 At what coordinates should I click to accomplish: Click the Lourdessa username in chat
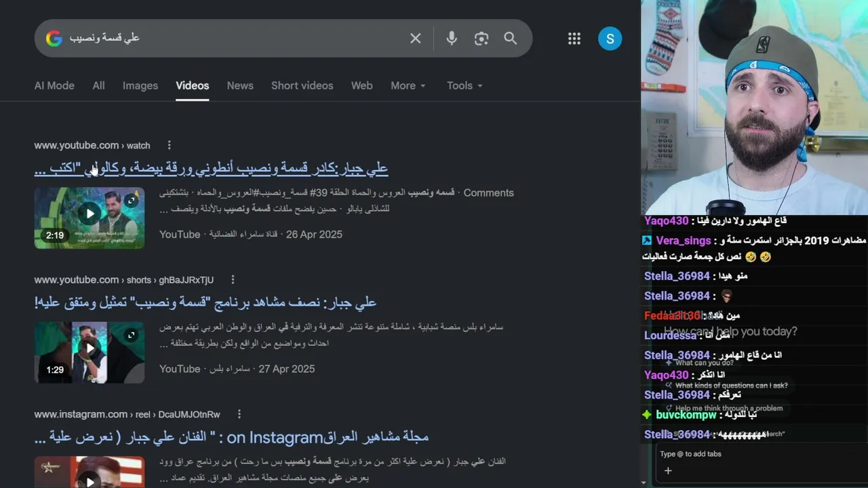coord(671,335)
